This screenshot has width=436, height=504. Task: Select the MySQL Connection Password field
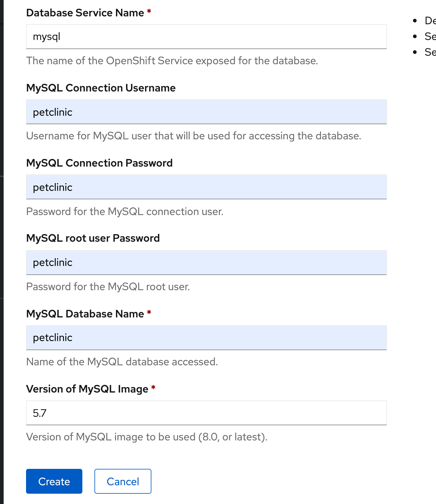tap(206, 187)
